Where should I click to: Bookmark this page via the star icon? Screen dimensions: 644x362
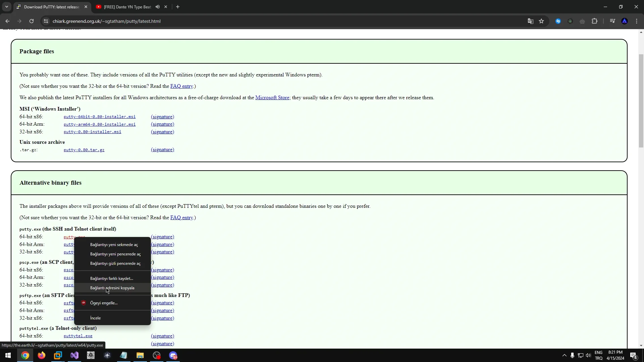pos(542,21)
